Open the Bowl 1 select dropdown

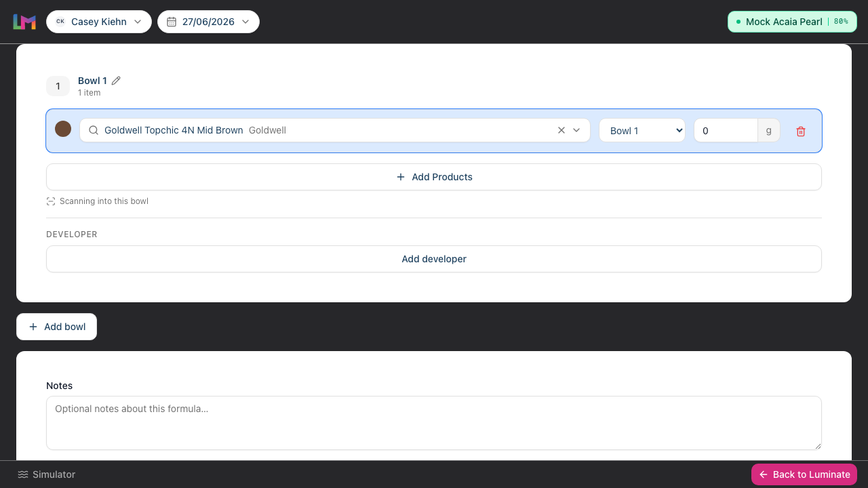642,131
